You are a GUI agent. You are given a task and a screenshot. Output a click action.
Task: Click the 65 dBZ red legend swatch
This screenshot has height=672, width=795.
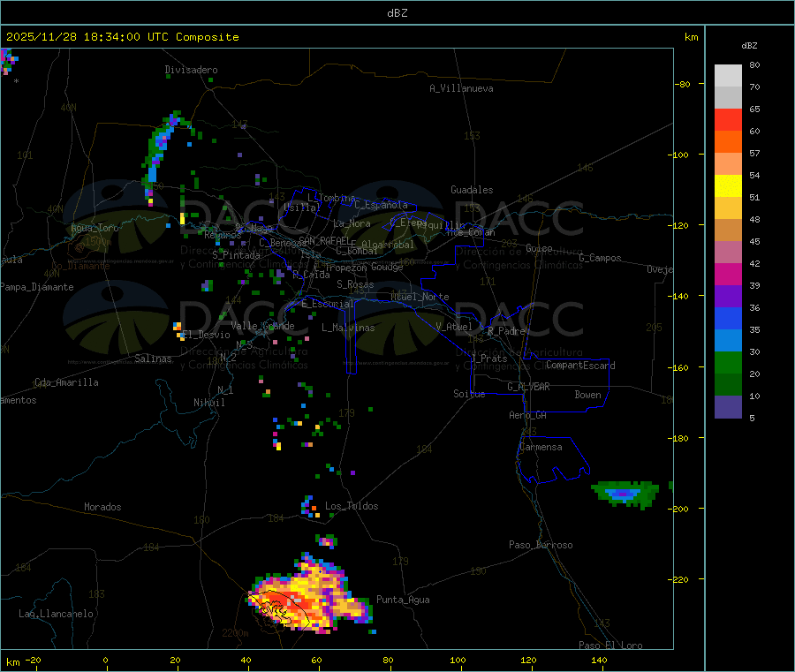[728, 119]
